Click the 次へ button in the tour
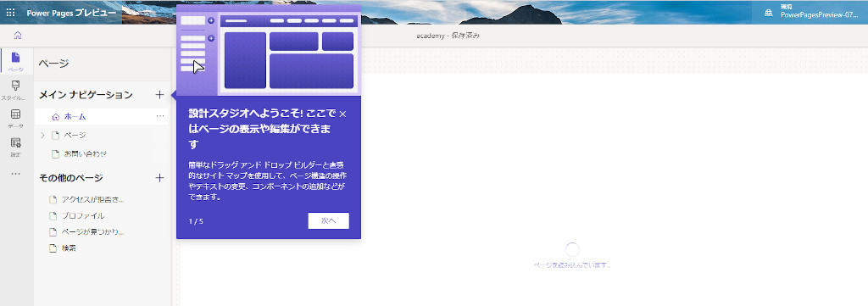868x306 pixels. coord(328,220)
